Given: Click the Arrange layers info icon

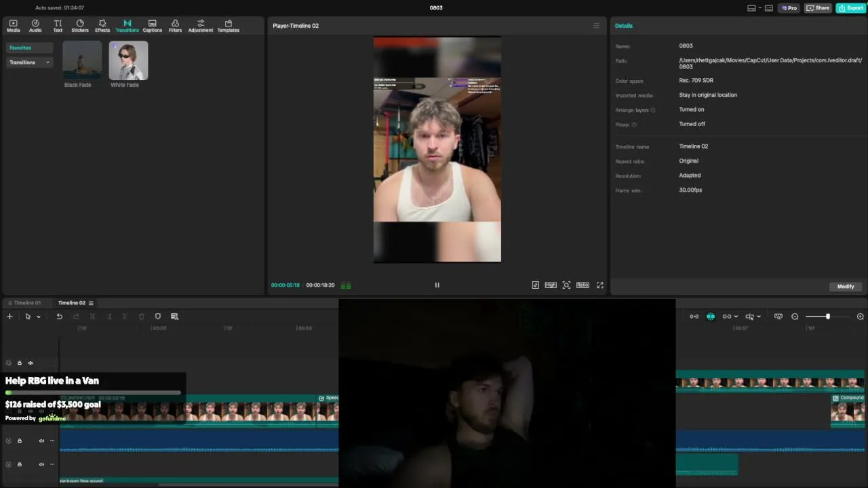Looking at the screenshot, I should click(x=653, y=110).
